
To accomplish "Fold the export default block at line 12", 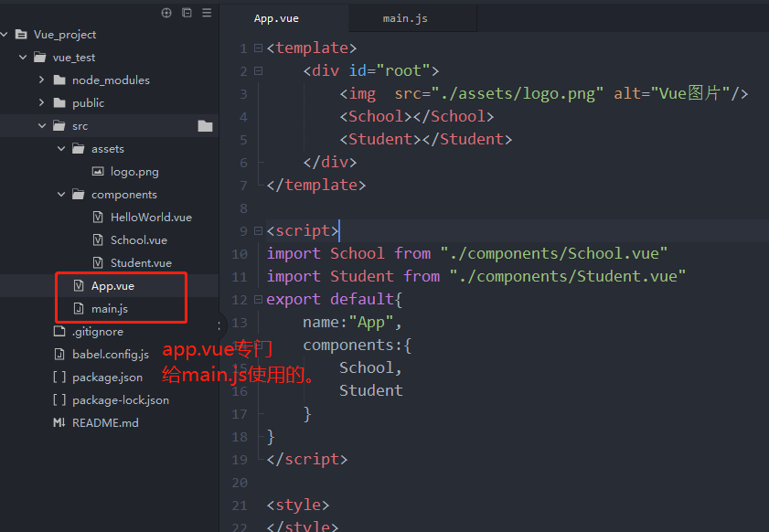I will pos(259,299).
